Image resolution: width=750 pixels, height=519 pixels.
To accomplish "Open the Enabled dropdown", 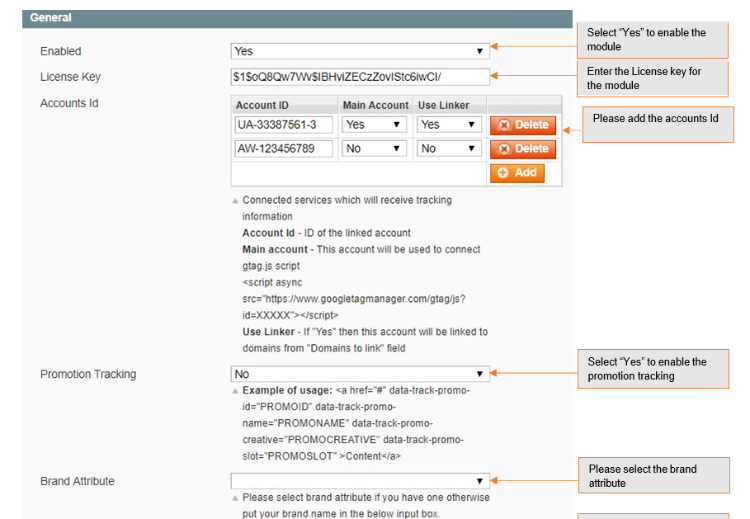I will [x=360, y=51].
